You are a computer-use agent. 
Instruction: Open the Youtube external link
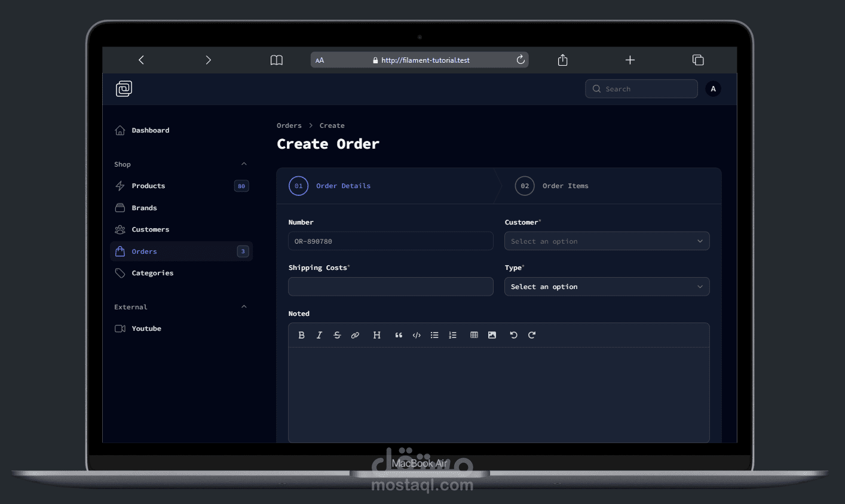pyautogui.click(x=181, y=328)
